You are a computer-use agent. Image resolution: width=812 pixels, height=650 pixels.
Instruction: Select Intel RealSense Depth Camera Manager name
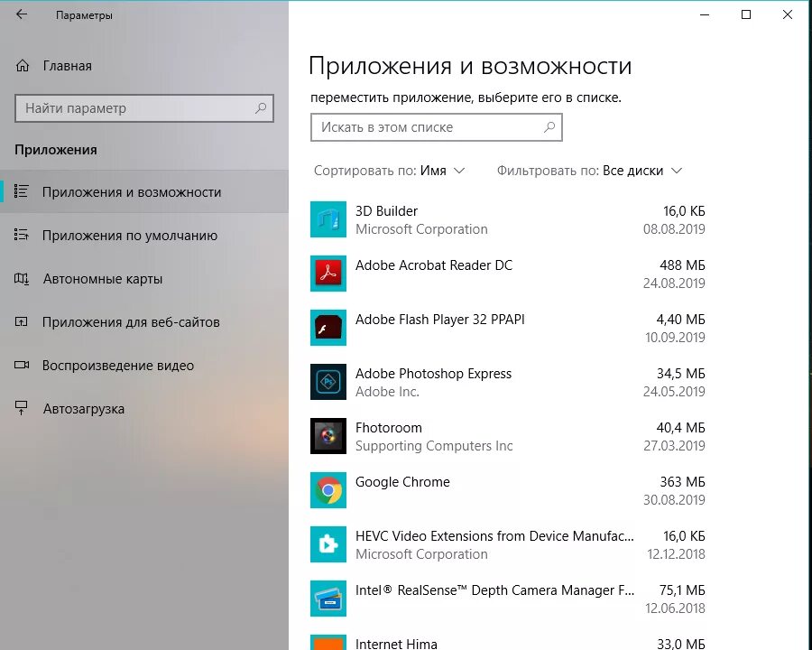coord(494,590)
